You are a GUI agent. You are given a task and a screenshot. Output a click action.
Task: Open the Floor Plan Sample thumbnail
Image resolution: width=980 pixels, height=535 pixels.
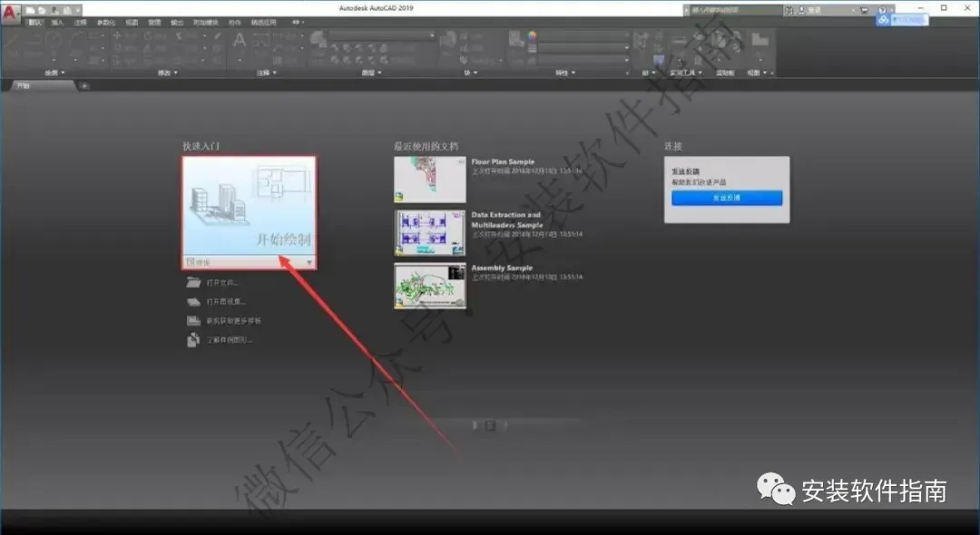pyautogui.click(x=430, y=180)
